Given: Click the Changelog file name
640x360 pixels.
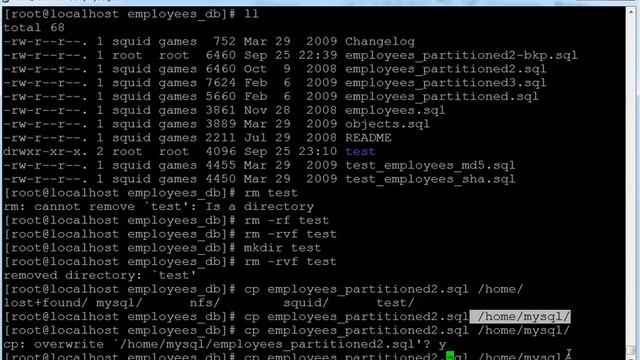Looking at the screenshot, I should click(380, 42).
